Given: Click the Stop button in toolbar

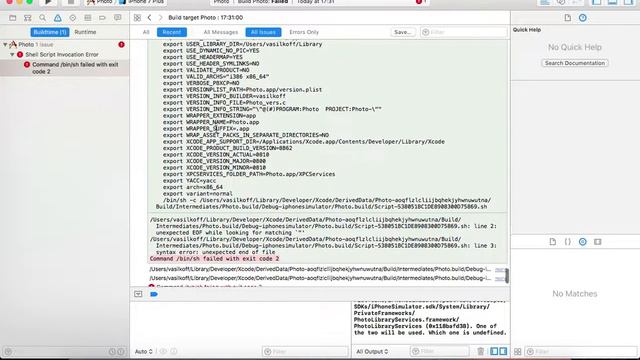Looking at the screenshot, I should coord(71,2).
